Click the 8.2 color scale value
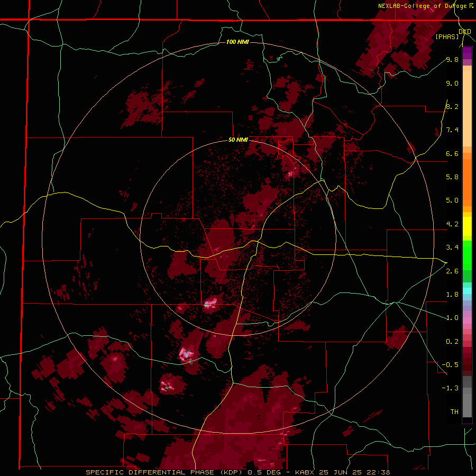 [452, 106]
